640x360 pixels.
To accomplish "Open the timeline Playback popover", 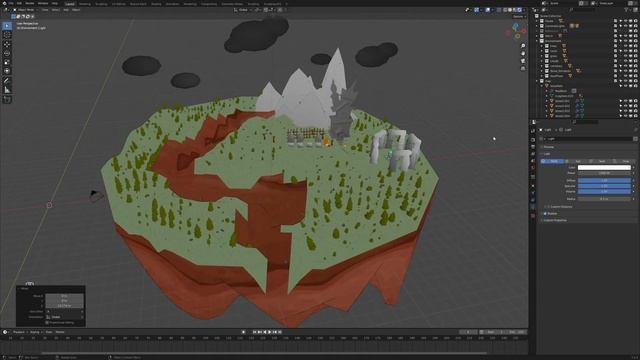I will point(19,332).
